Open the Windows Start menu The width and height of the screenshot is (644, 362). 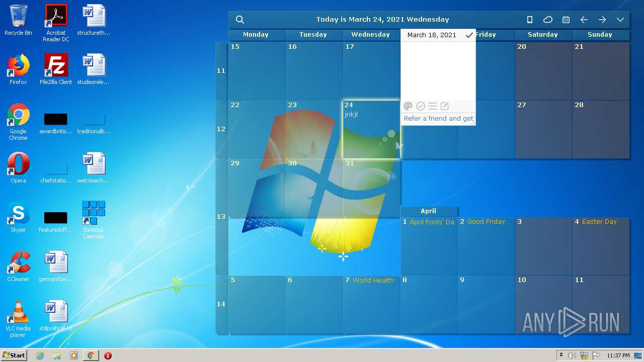pyautogui.click(x=14, y=355)
